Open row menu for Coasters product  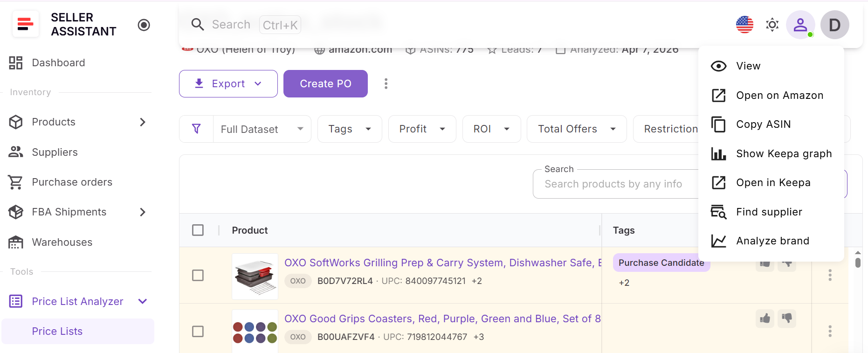(830, 331)
